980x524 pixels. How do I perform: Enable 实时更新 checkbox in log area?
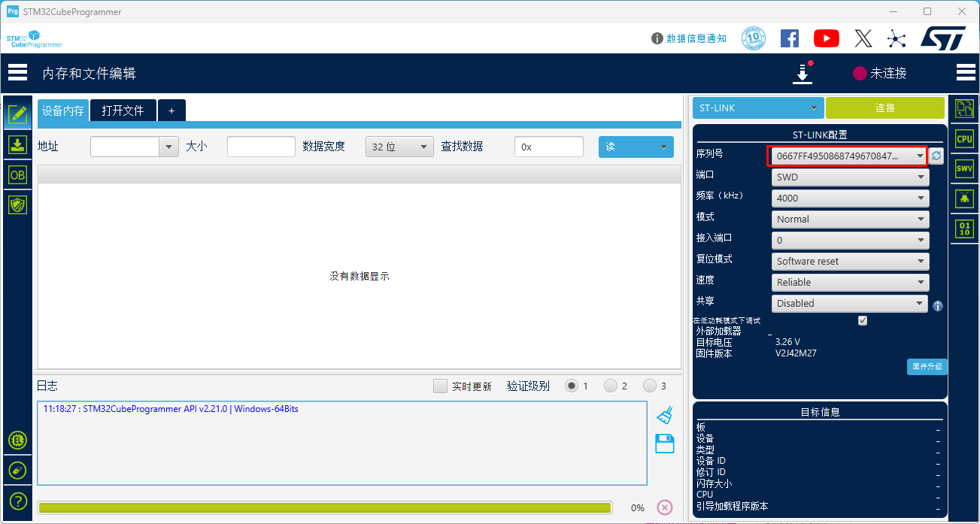click(440, 385)
